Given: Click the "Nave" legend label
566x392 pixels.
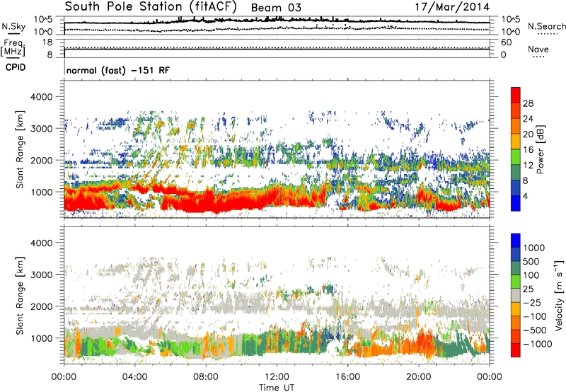Looking at the screenshot, I should coord(538,49).
